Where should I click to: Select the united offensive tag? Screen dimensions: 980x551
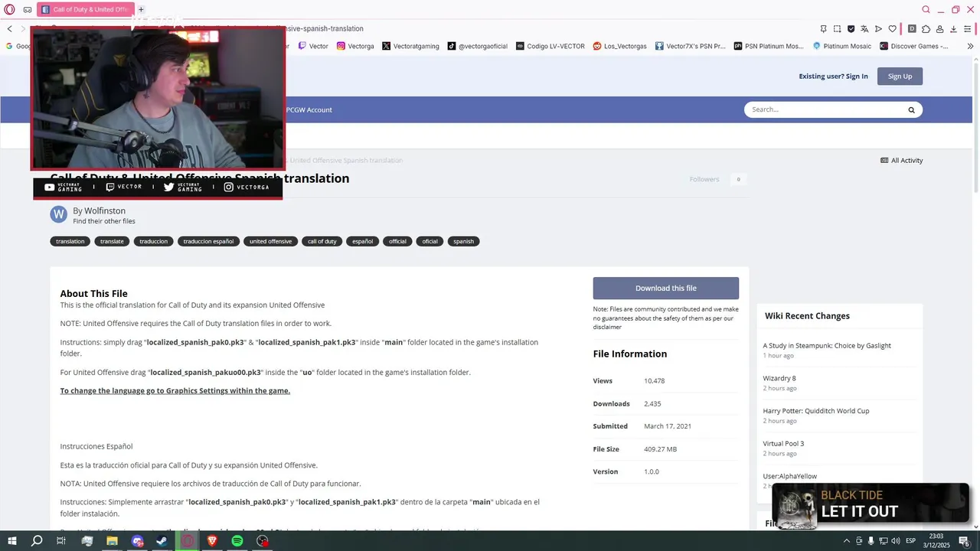[270, 241]
